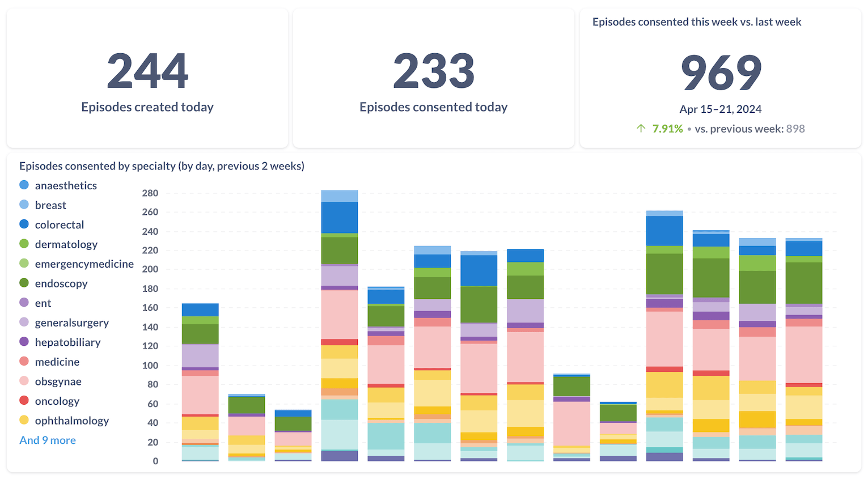Toggle the anaesthetics legend color dot
This screenshot has width=868, height=479.
tap(24, 185)
